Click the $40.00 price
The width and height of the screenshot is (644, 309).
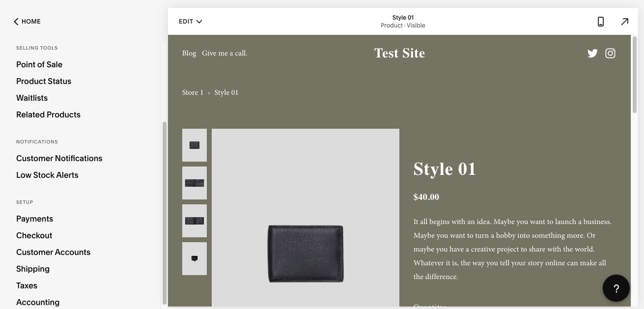coord(426,197)
